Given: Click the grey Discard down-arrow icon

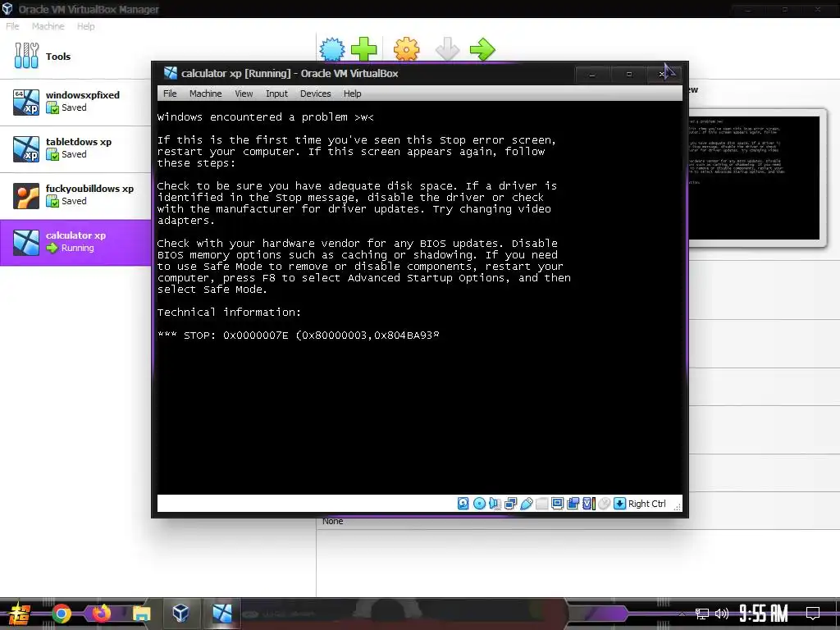Looking at the screenshot, I should 447,49.
